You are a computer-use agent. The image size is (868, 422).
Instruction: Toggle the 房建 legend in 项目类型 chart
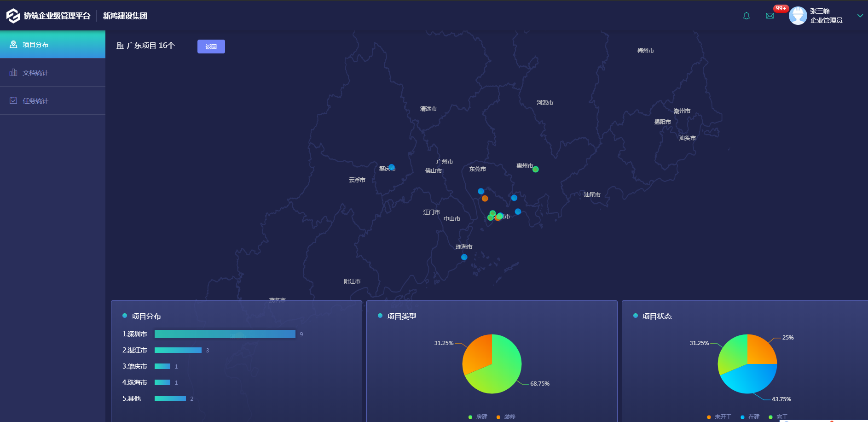coord(478,417)
